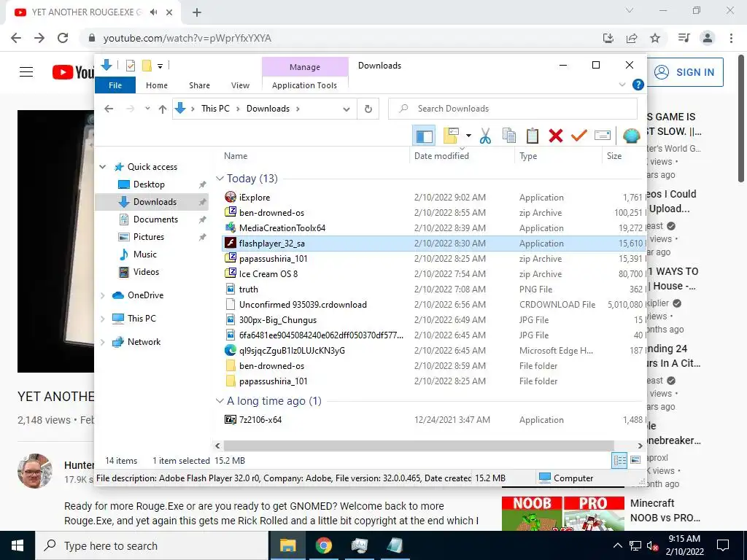
Task: Select Documents in navigation pane
Action: [x=155, y=219]
